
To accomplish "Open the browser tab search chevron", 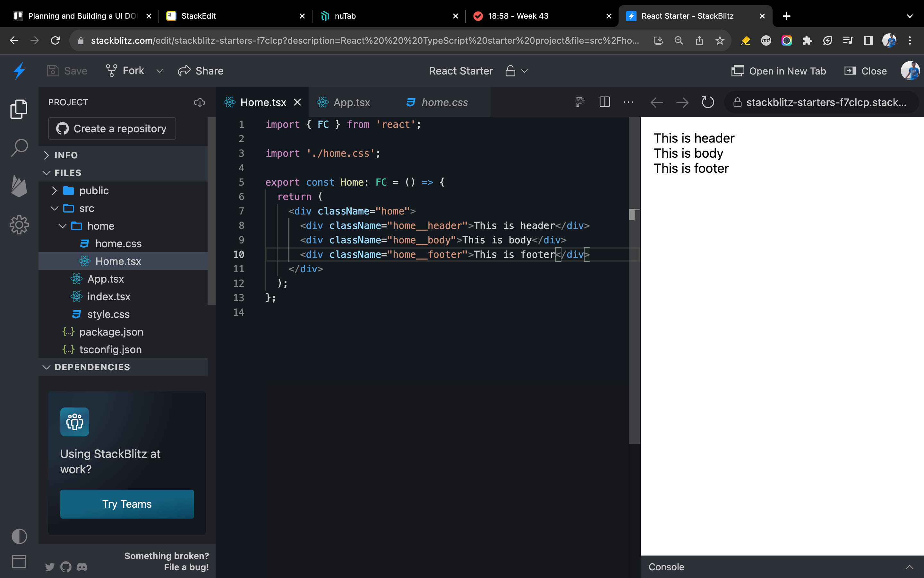I will point(910,16).
